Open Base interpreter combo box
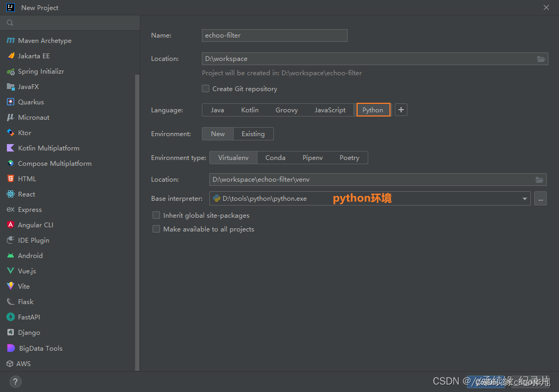The height and width of the screenshot is (392, 559). click(370, 199)
